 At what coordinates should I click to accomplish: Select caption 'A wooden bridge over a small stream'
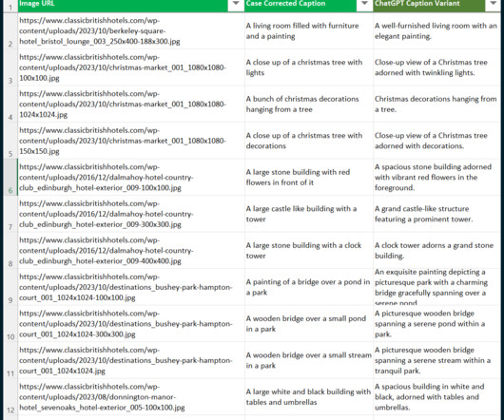tap(309, 360)
